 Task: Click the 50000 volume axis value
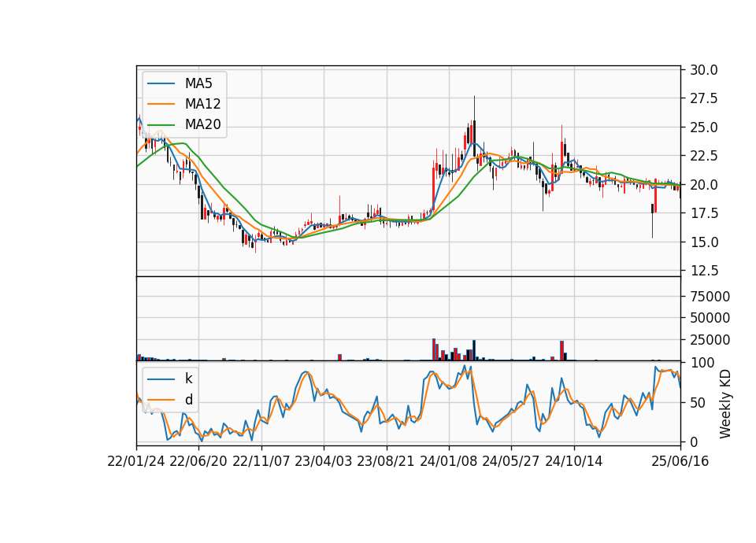[710, 318]
